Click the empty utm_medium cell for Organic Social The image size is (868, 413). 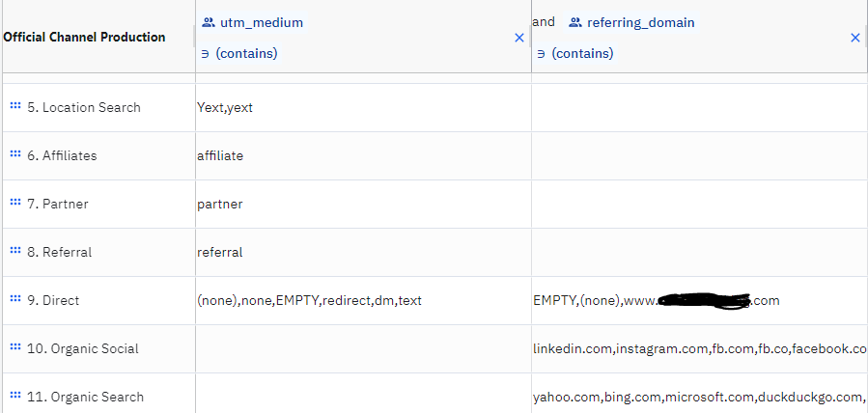click(x=362, y=348)
